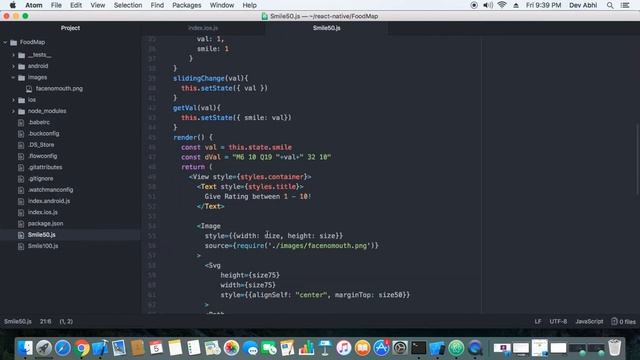This screenshot has width=640, height=360.
Task: Open Numbers chart icon in dock
Action: pyautogui.click(x=306, y=348)
